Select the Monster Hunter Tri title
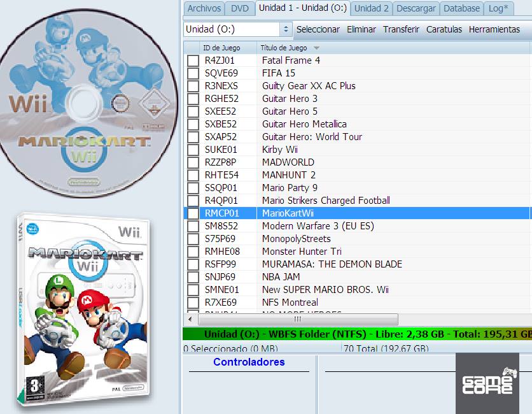Image resolution: width=532 pixels, height=414 pixels. coord(302,252)
